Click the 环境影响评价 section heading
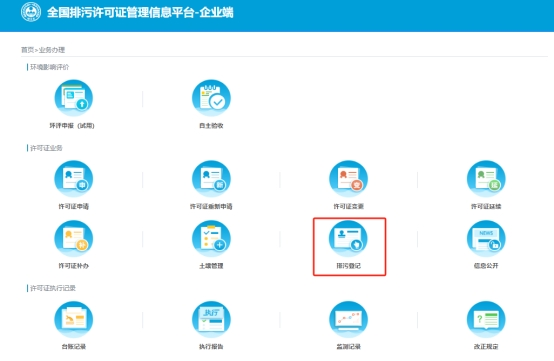The width and height of the screenshot is (554, 361). point(49,67)
